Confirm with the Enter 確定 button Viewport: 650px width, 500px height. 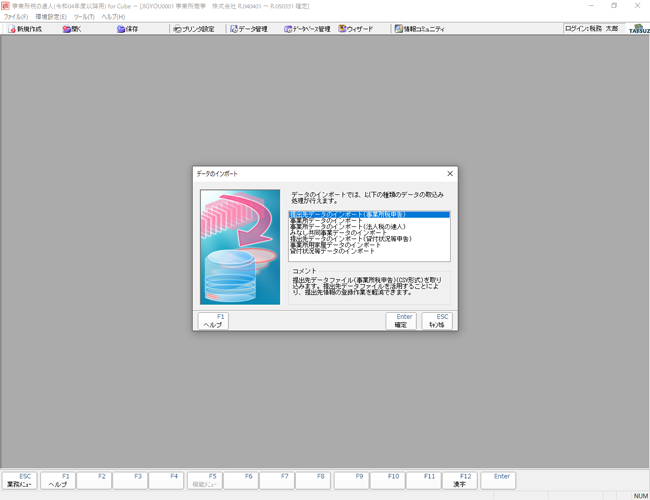coord(401,321)
